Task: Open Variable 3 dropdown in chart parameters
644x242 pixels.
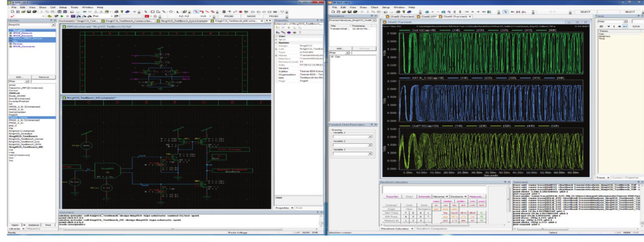Action: coord(370,153)
